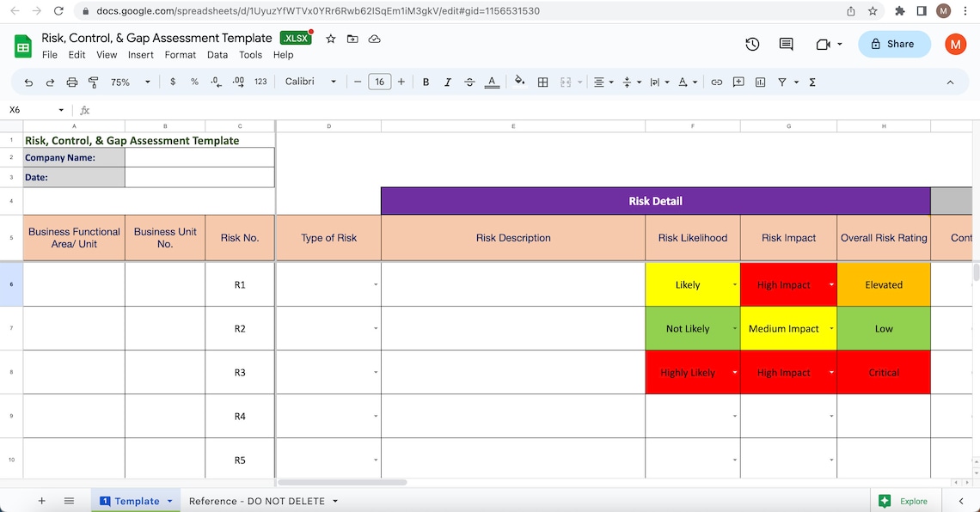
Task: Format as currency with dollar icon
Action: (x=173, y=82)
